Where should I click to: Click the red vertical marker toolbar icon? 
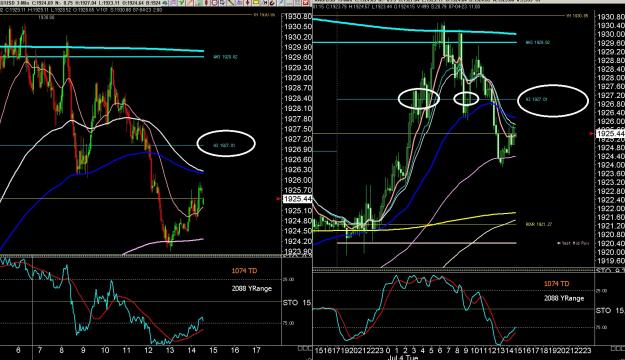coord(206,2)
